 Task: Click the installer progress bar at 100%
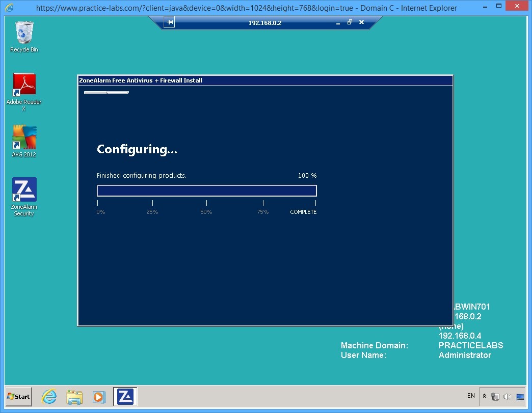point(206,190)
